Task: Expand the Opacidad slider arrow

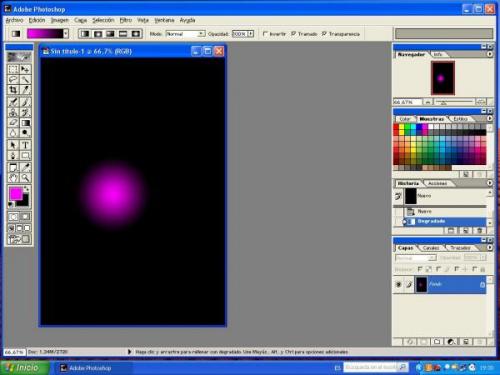Action: [250, 34]
